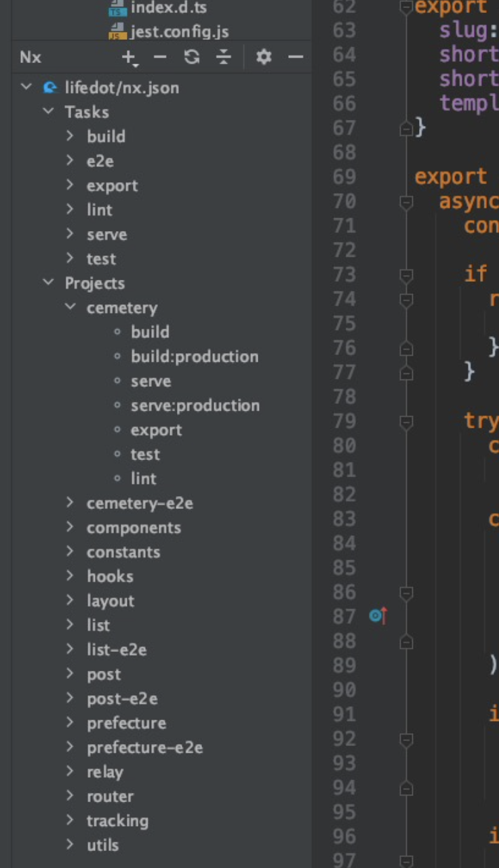Select build:production under cemetery
The width and height of the screenshot is (499, 868).
[195, 356]
